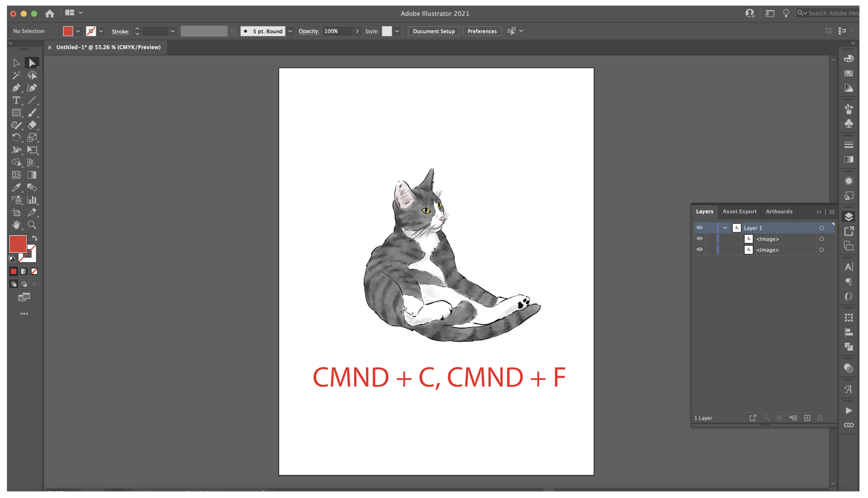Select the Eraser tool
The height and width of the screenshot is (498, 868).
pos(32,125)
